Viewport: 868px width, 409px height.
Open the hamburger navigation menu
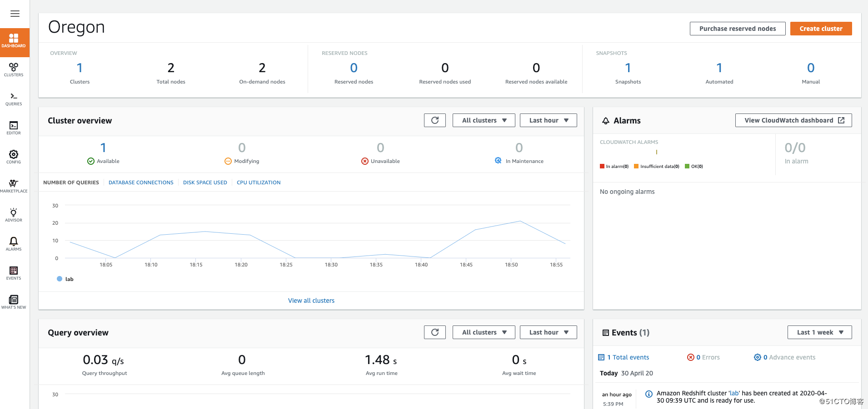[15, 14]
